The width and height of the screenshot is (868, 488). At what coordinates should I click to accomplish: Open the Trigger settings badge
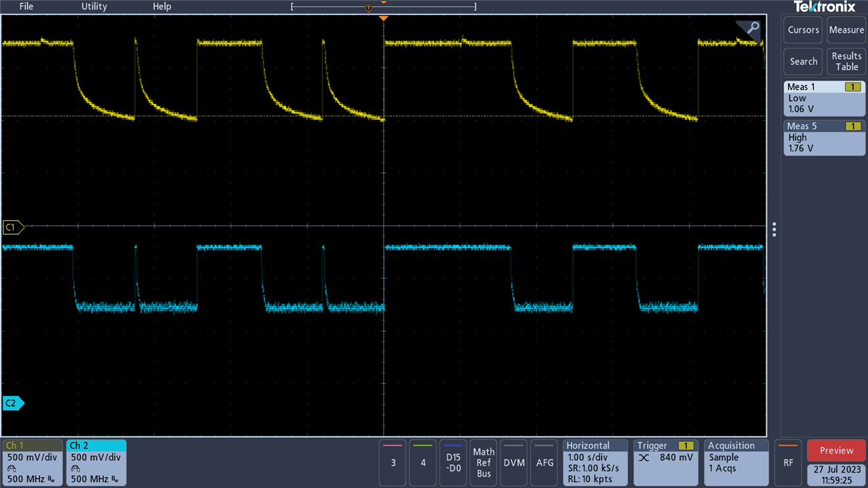pos(666,462)
